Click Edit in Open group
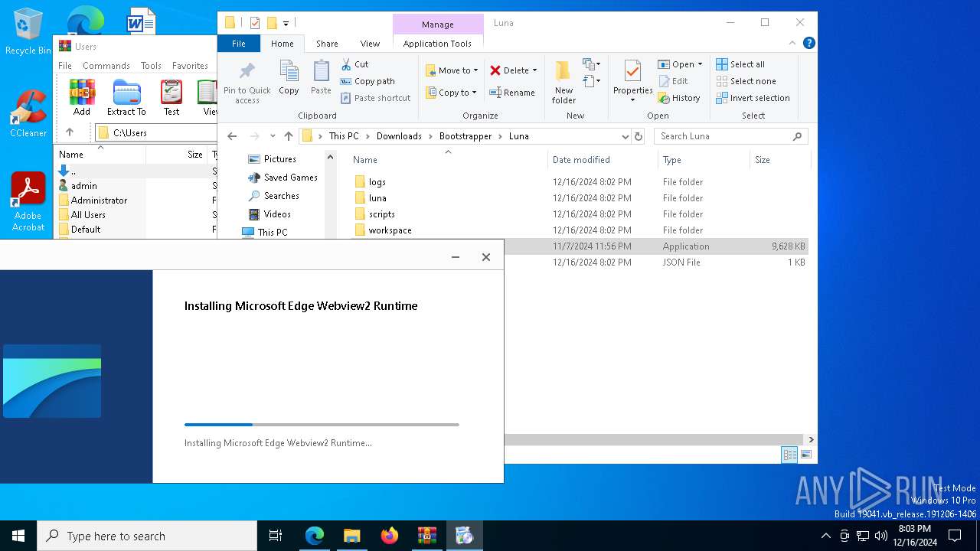The image size is (980, 551). tap(672, 81)
